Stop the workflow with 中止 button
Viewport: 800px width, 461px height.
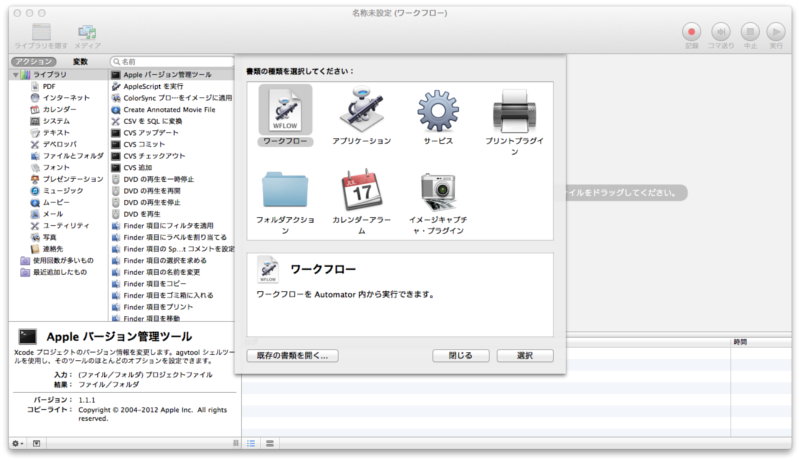(750, 32)
